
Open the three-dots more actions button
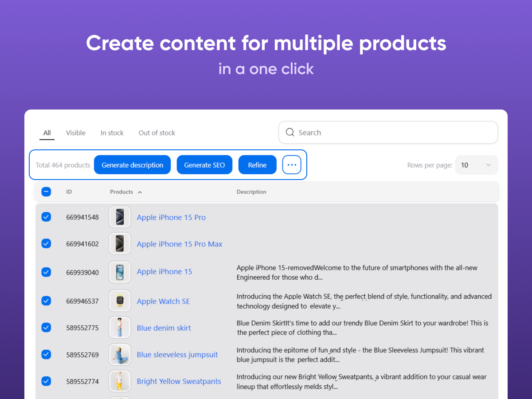pyautogui.click(x=292, y=165)
